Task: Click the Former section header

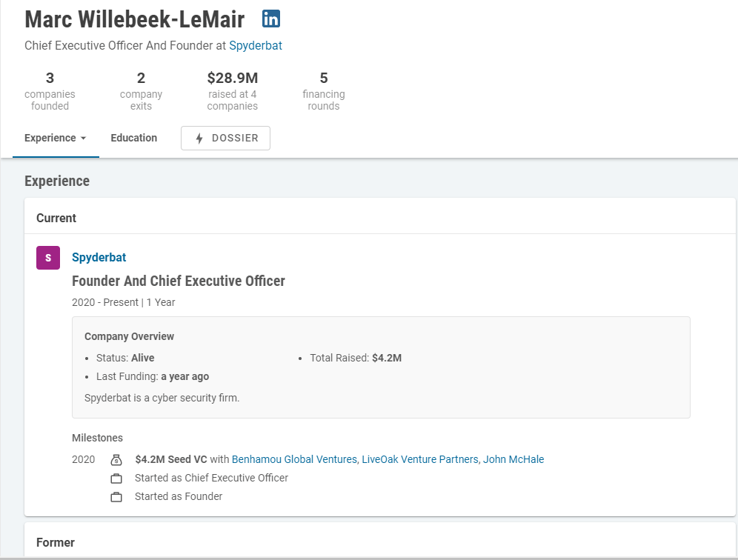Action: (56, 542)
